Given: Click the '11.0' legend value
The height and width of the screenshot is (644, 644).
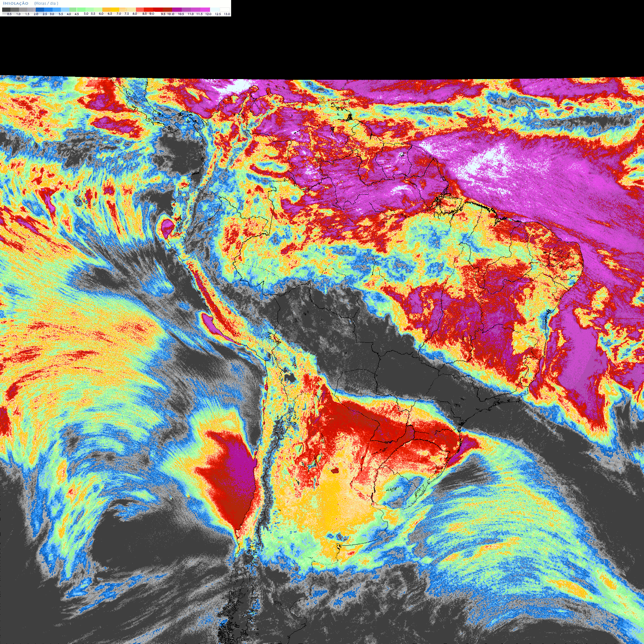Looking at the screenshot, I should pyautogui.click(x=191, y=14).
